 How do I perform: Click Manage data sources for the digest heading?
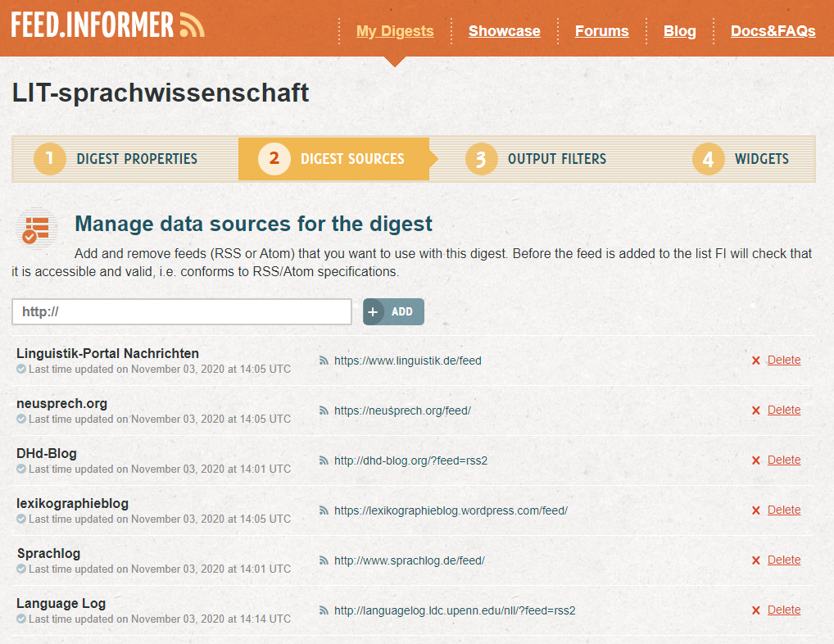click(253, 224)
